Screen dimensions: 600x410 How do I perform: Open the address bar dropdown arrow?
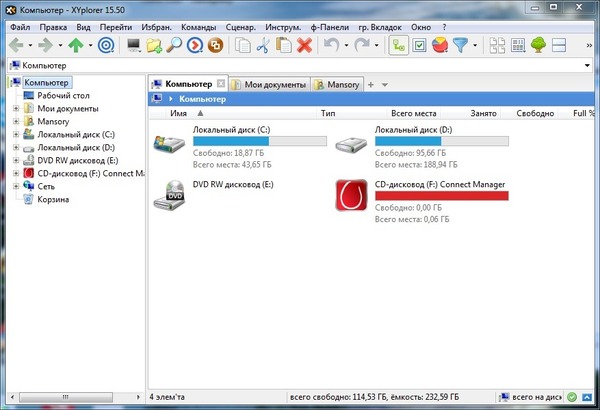coord(591,65)
